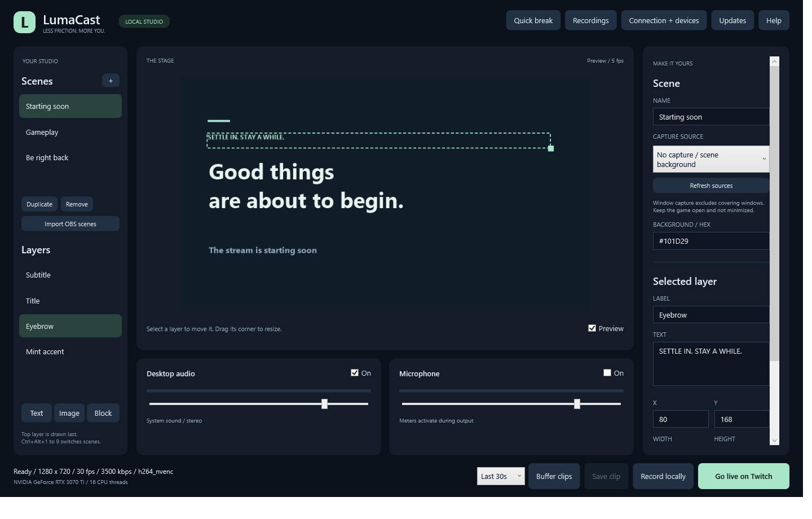The height and width of the screenshot is (519, 812).
Task: Click the Desktop audio volume slider handle
Action: point(324,404)
